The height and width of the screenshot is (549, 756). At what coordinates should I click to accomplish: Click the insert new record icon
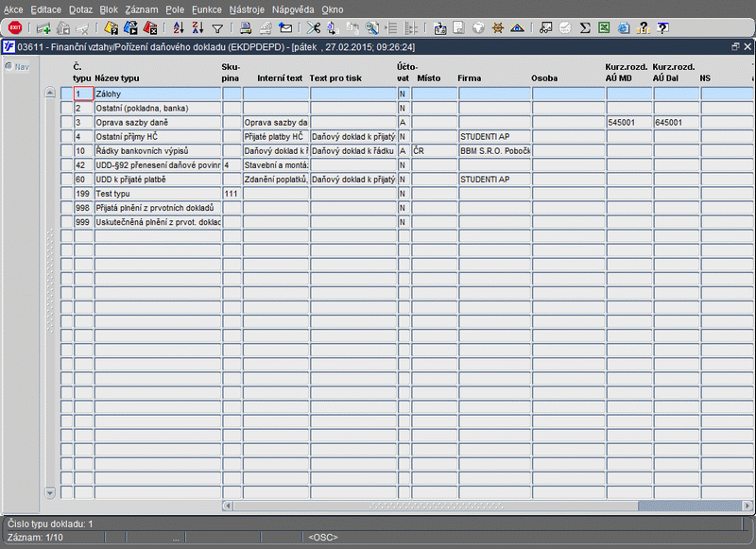coord(43,28)
